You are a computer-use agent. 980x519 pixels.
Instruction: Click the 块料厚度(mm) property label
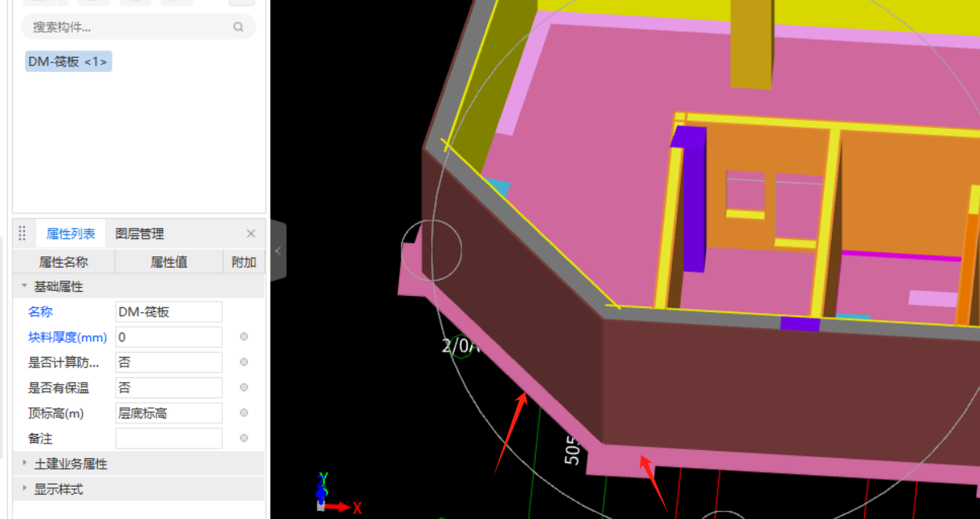(x=67, y=337)
